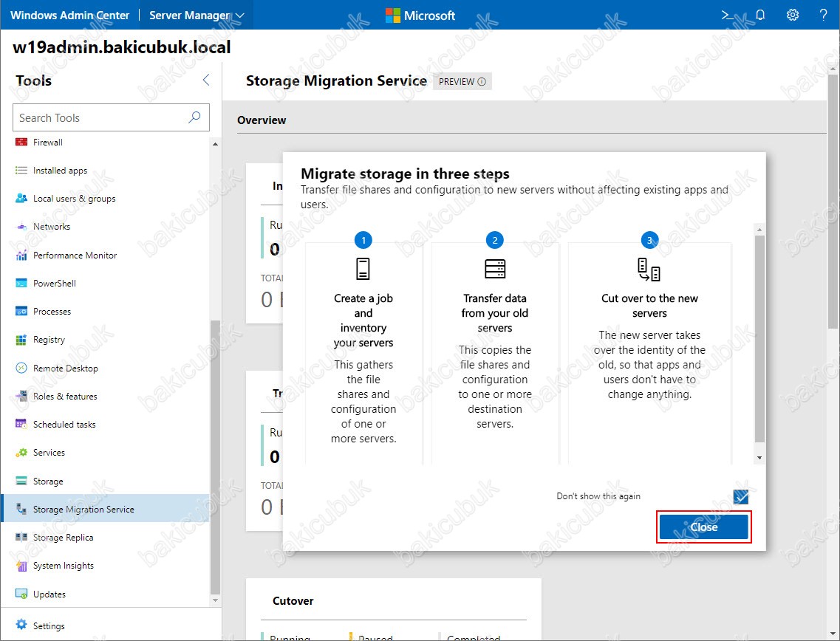840x641 pixels.
Task: Open the Updates tool icon
Action: (21, 594)
